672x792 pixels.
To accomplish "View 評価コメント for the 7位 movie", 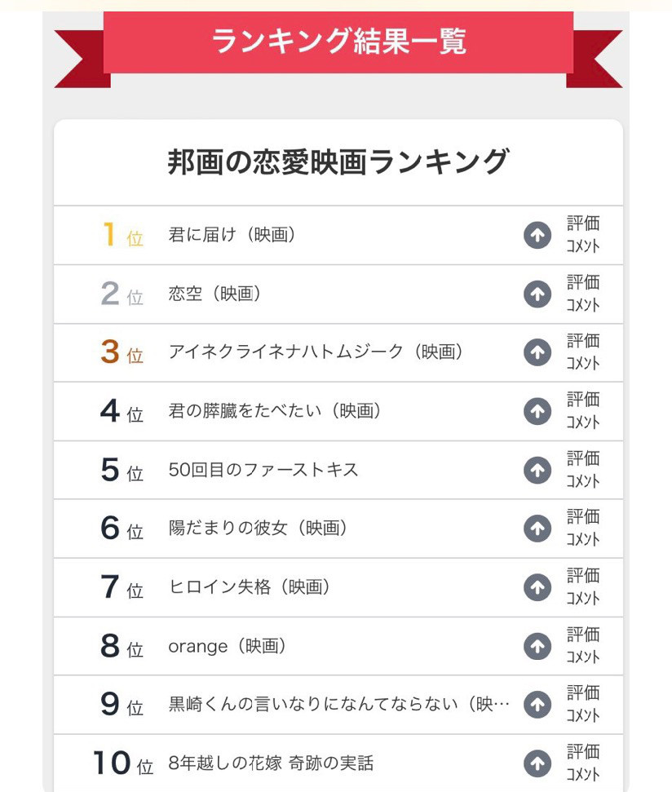I will pos(583,587).
